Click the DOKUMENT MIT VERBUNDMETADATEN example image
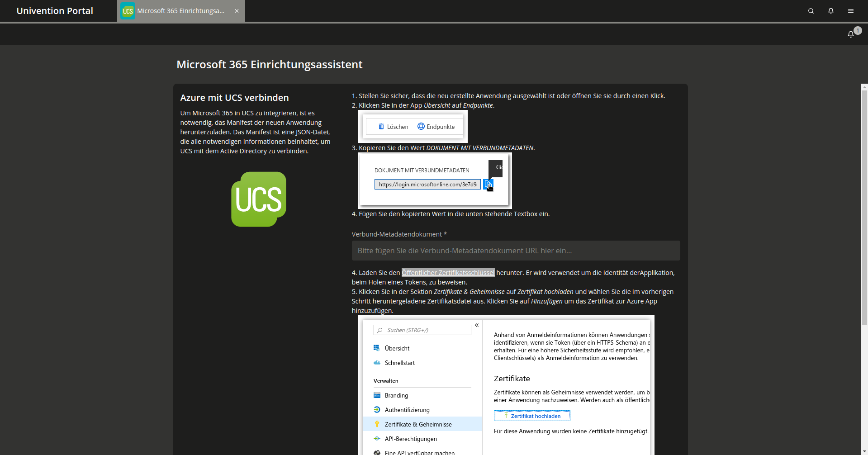 435,180
